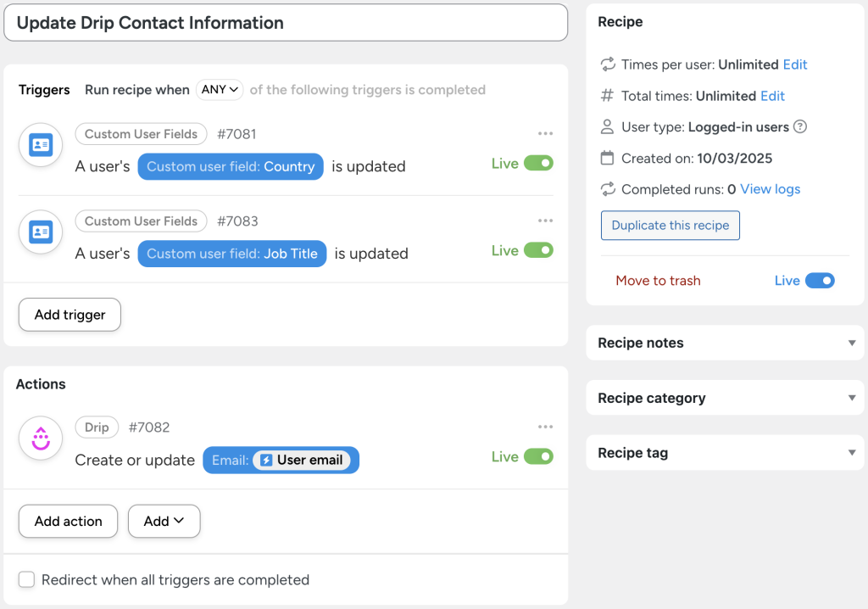Click the recipe title input field
This screenshot has width=868, height=609.
point(286,23)
